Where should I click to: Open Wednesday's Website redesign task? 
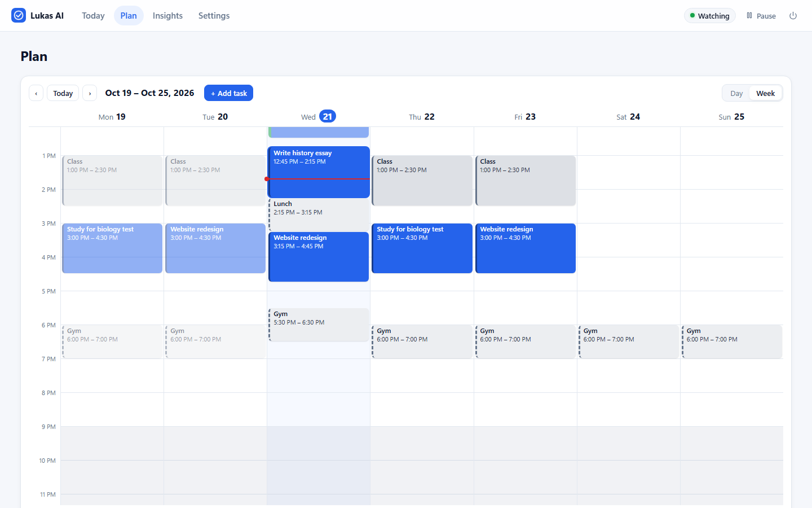(319, 257)
